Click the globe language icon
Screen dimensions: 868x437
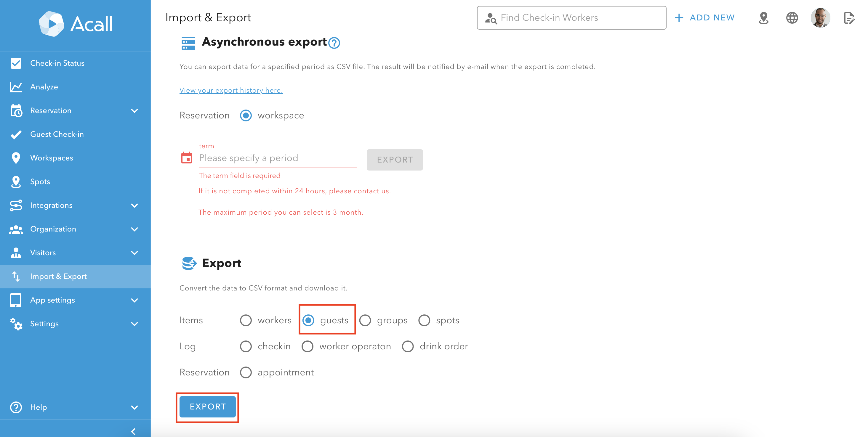[792, 18]
